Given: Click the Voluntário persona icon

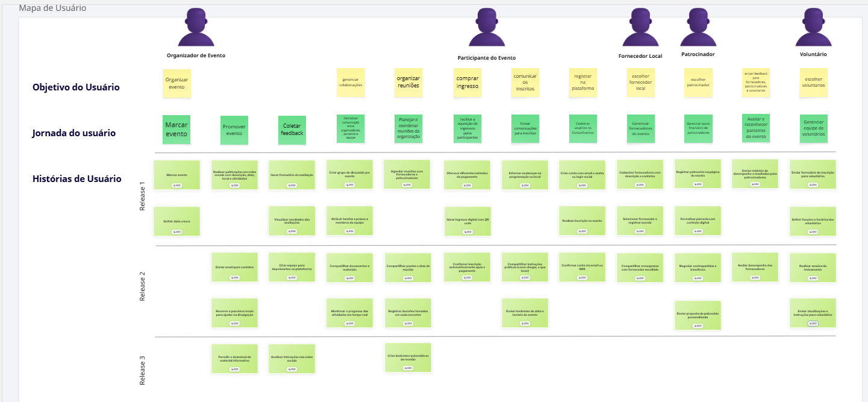Looking at the screenshot, I should pyautogui.click(x=813, y=28).
